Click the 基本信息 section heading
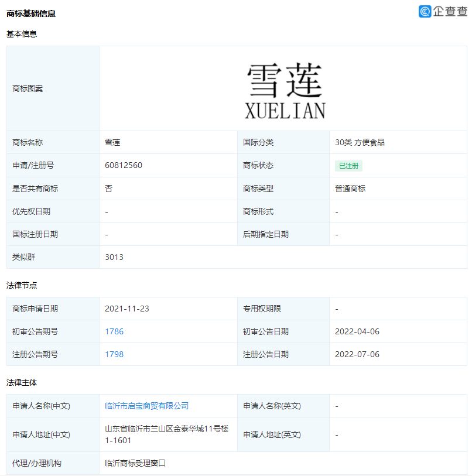The width and height of the screenshot is (472, 476). 22,34
